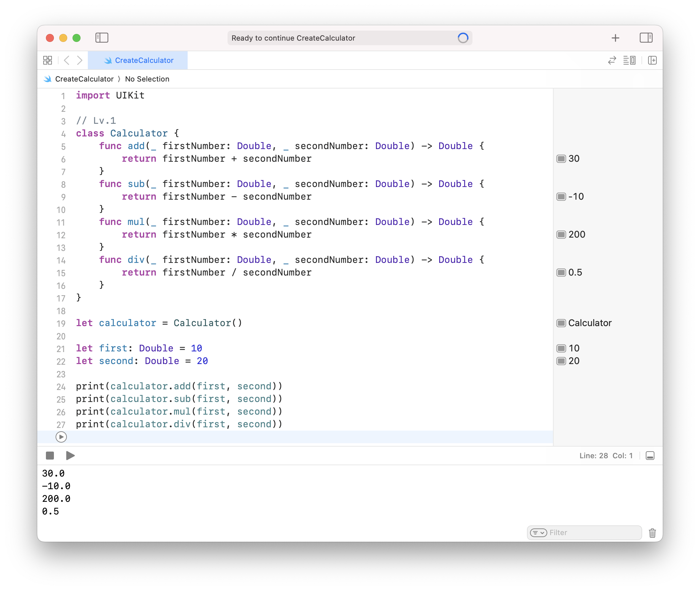
Task: Click the code review arrows icon
Action: pyautogui.click(x=612, y=60)
